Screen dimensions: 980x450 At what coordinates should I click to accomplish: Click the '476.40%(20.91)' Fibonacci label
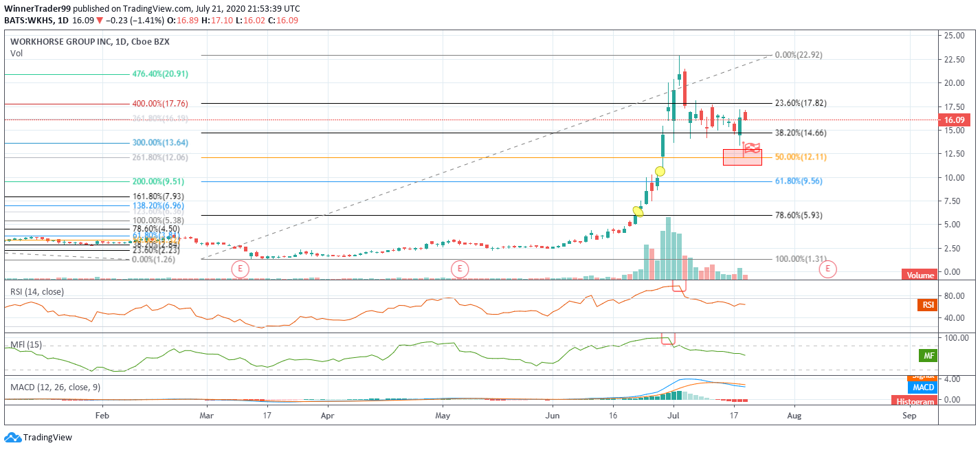[160, 74]
